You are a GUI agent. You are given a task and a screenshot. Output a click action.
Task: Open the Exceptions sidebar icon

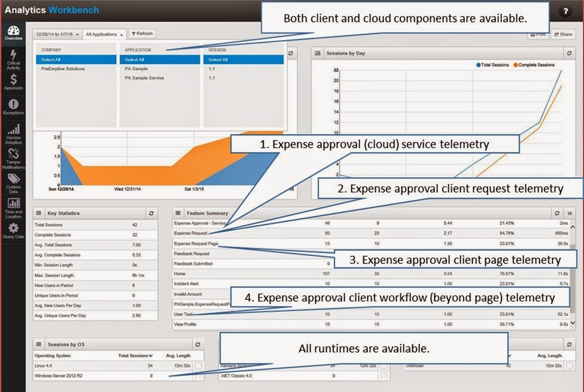[13, 107]
